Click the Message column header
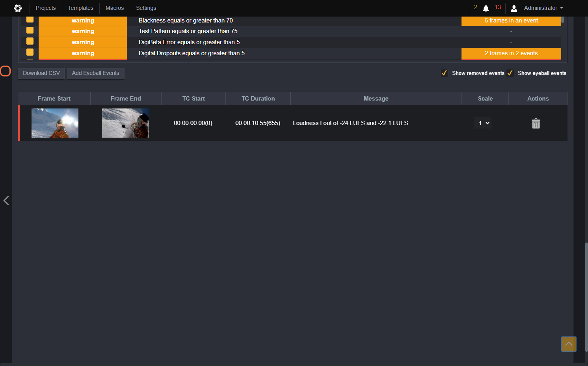This screenshot has height=366, width=588. pos(376,99)
